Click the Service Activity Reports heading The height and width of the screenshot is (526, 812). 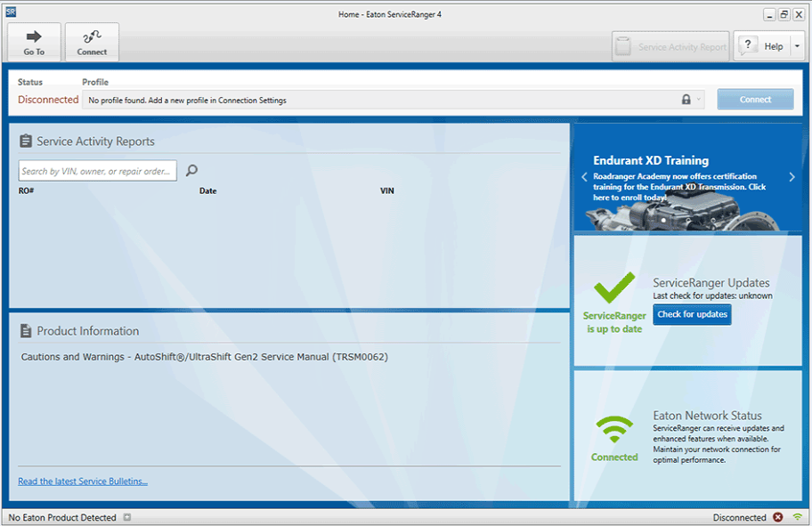[96, 142]
